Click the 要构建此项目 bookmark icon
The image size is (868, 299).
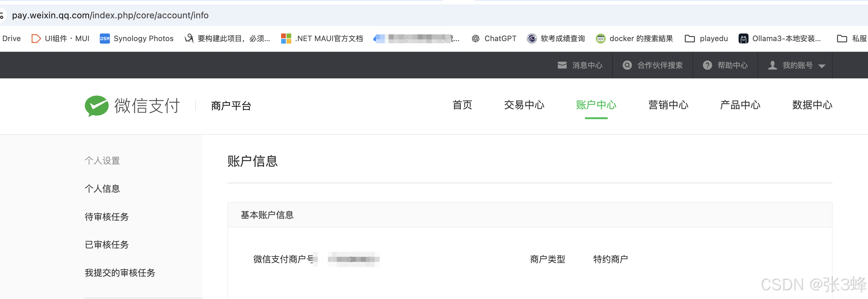189,39
